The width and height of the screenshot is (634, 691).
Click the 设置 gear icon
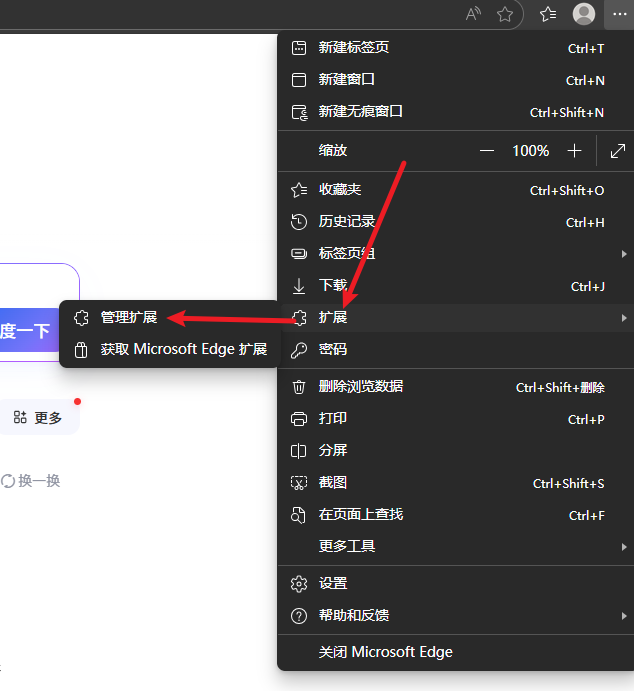299,584
